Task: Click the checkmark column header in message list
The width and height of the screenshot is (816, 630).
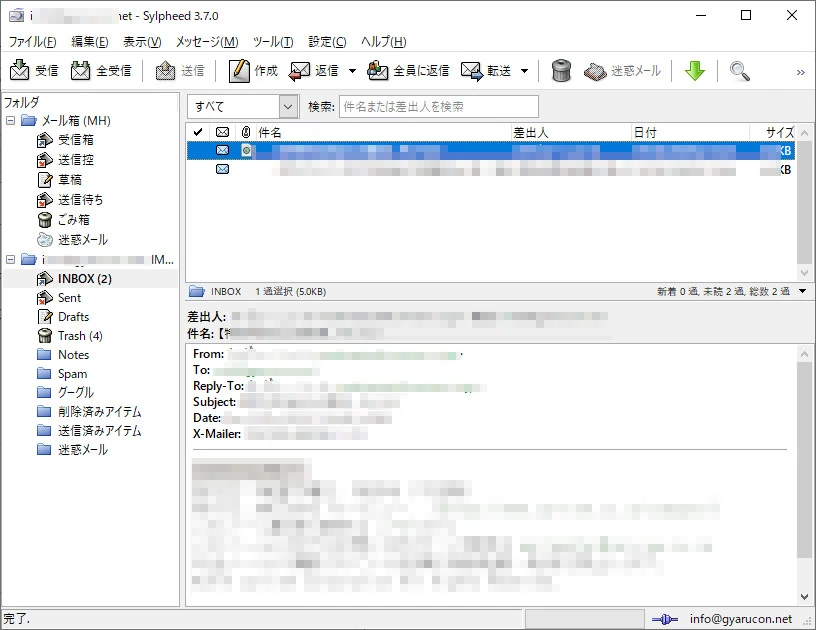Action: (198, 132)
